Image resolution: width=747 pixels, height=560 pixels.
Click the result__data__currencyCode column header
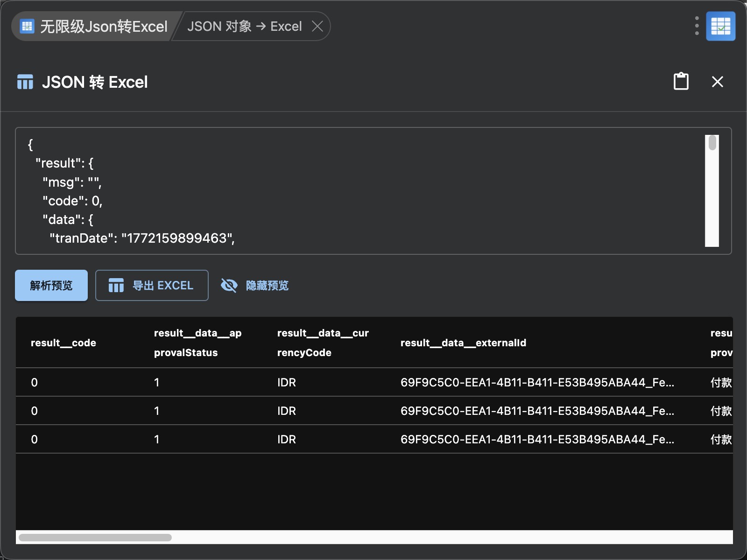pyautogui.click(x=323, y=343)
